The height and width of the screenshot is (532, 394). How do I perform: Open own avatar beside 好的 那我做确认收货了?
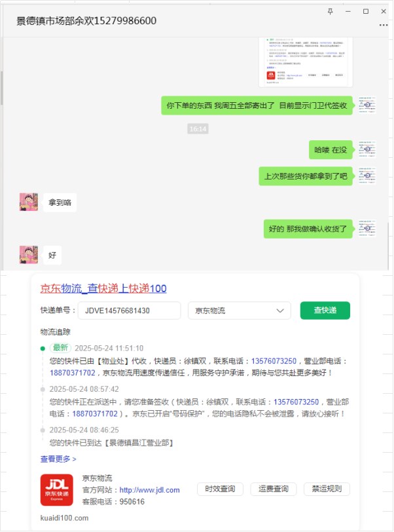367,229
